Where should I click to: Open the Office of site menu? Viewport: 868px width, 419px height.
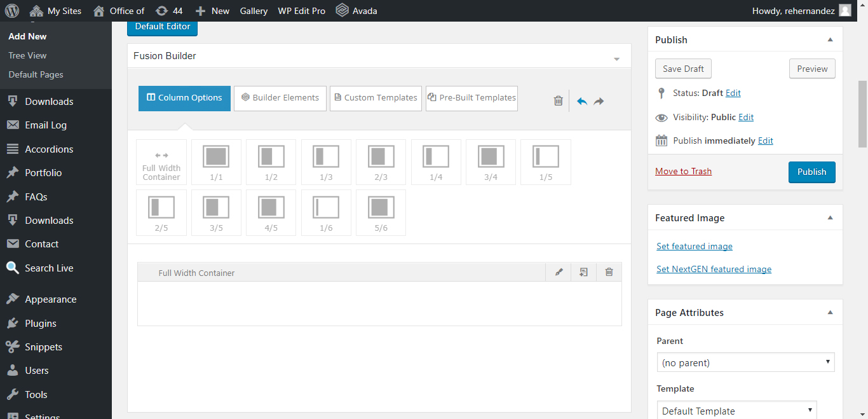click(x=118, y=11)
